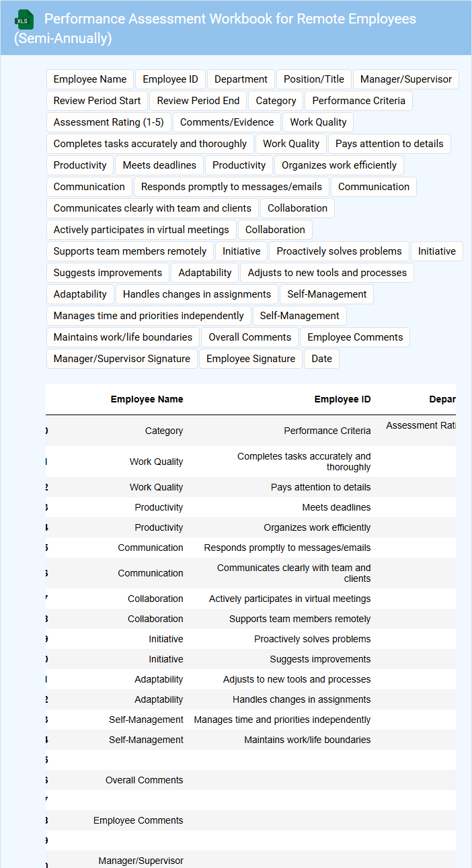Select Responds promptly to messages/emails tag

point(231,187)
